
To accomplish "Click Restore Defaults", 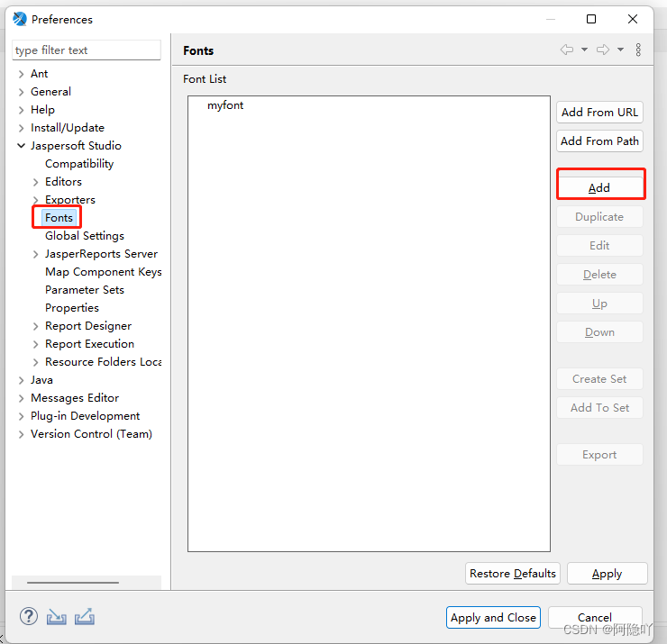I will pyautogui.click(x=513, y=574).
